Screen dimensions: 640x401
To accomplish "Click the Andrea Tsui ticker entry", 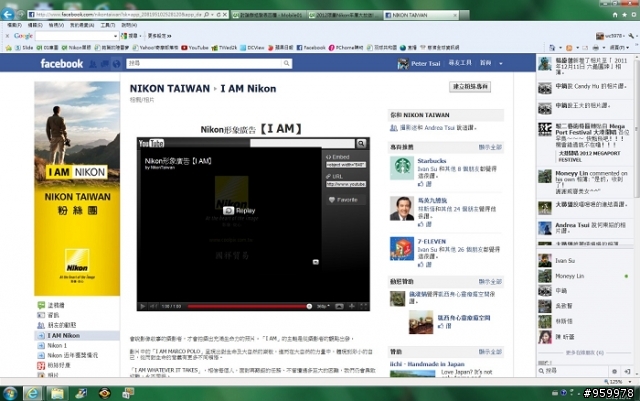I will coord(584,228).
